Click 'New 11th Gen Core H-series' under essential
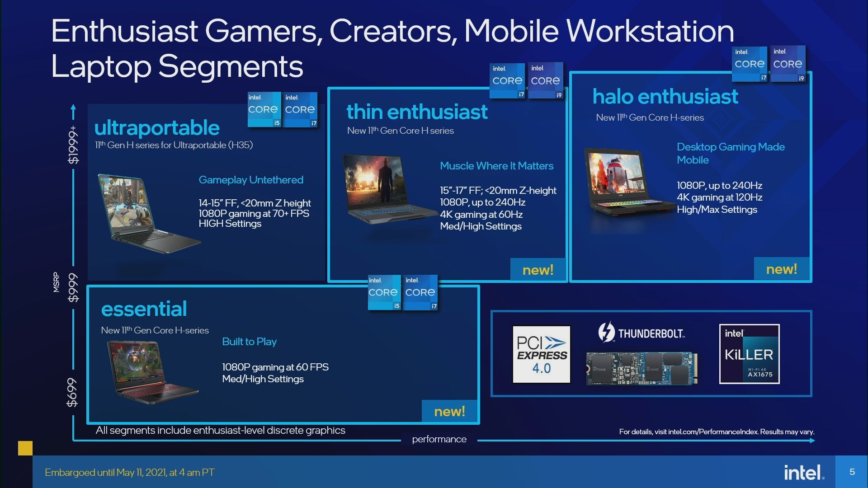The image size is (868, 488). [x=155, y=330]
